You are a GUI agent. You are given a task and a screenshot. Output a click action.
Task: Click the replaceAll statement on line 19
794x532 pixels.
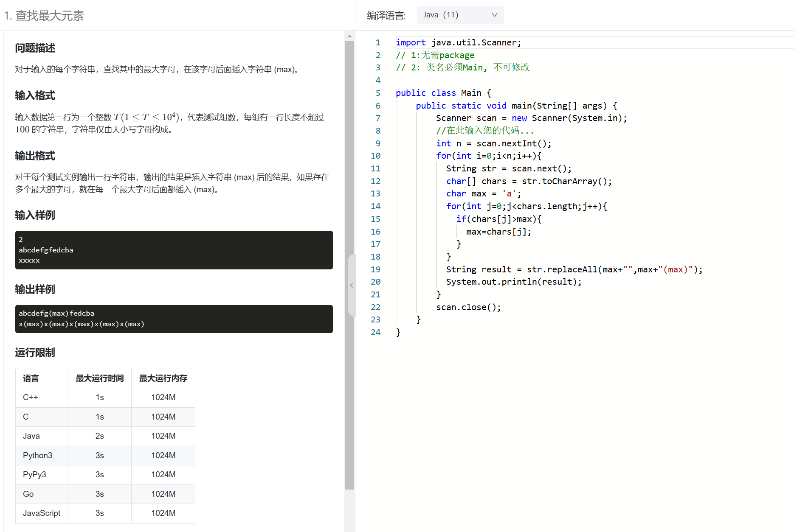574,269
